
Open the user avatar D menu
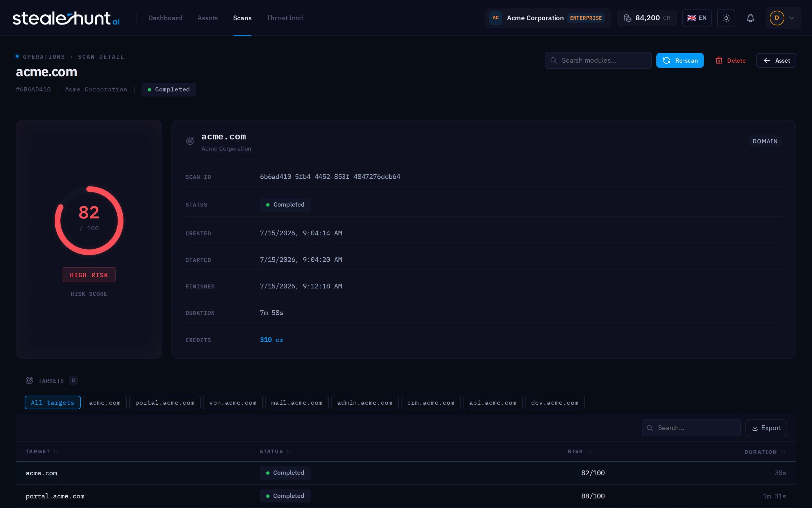pyautogui.click(x=777, y=18)
